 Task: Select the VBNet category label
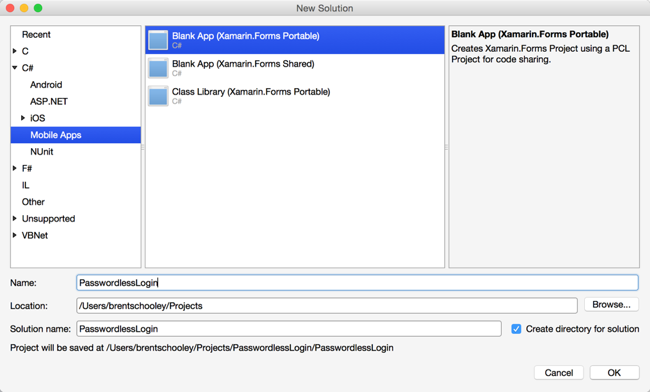pos(35,235)
